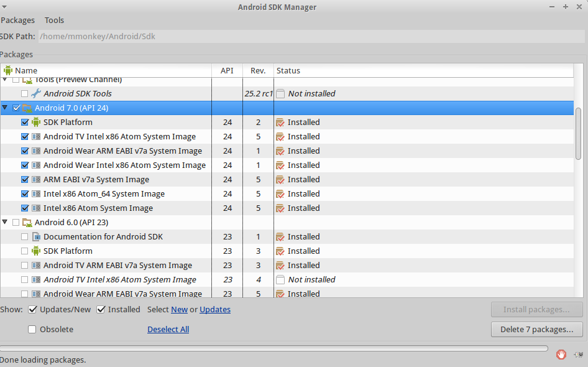
Task: Click installed status icon for Intel x86 Atom_64 image
Action: pyautogui.click(x=280, y=194)
